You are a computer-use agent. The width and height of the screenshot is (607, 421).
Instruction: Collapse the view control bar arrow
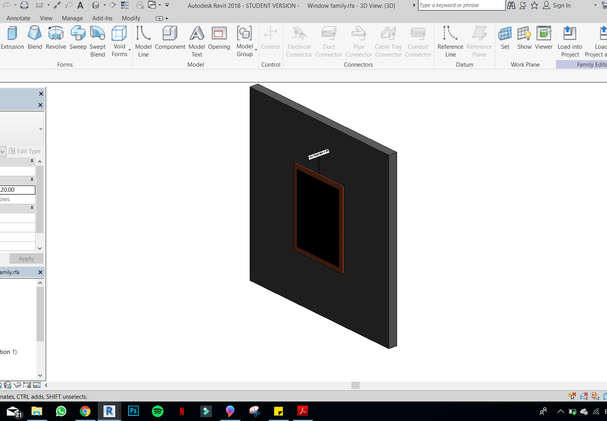coord(46,385)
